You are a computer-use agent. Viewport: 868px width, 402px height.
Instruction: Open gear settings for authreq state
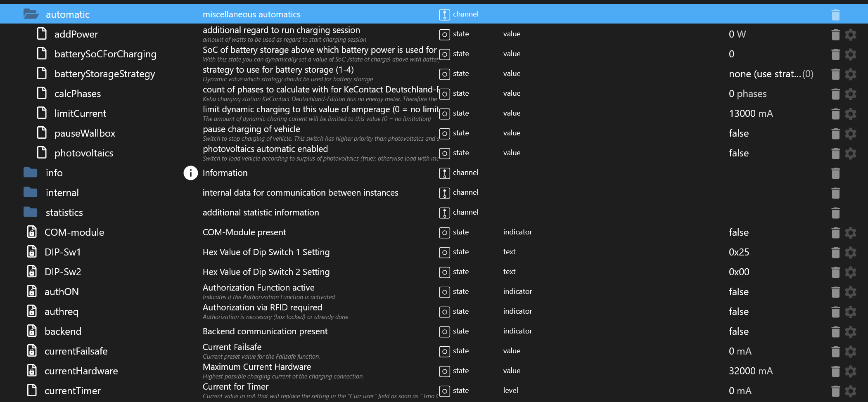(850, 312)
